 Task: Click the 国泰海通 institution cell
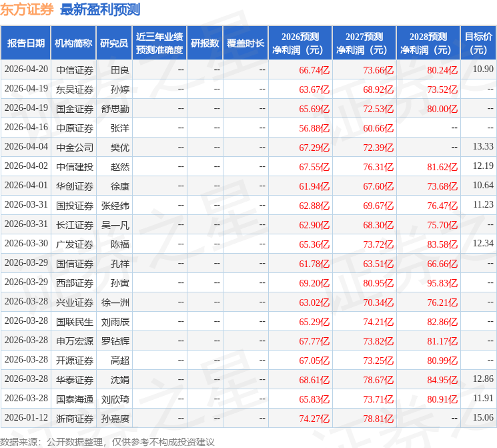point(75,399)
